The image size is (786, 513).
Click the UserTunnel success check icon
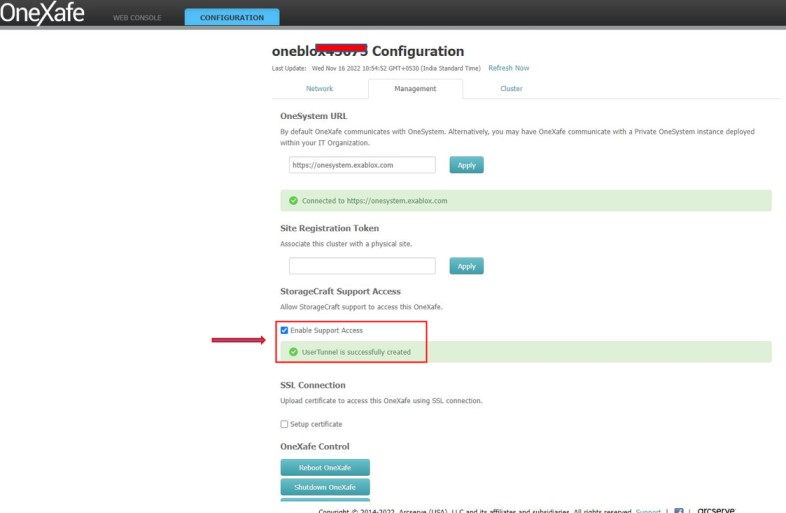pyautogui.click(x=293, y=352)
